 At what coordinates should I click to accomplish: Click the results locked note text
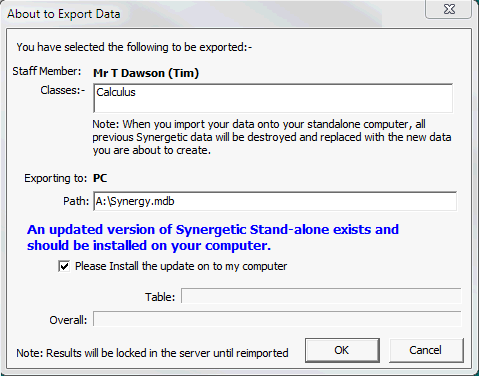(x=152, y=353)
